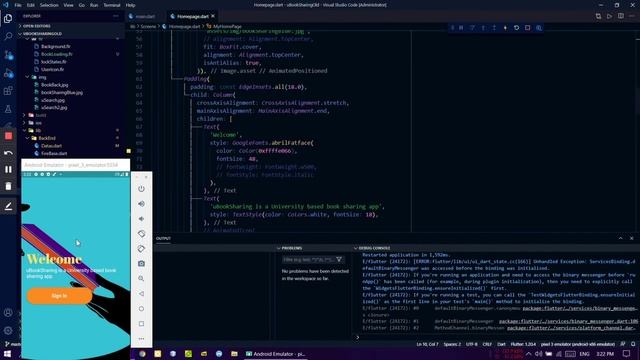Click run play icon in editor title
Screen dimensions: 640x360
point(609,16)
